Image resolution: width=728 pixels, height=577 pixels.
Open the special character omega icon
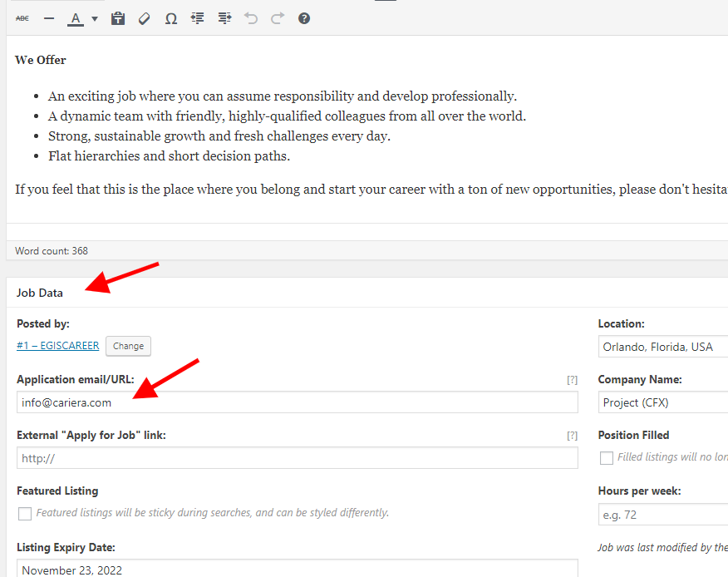click(x=171, y=18)
